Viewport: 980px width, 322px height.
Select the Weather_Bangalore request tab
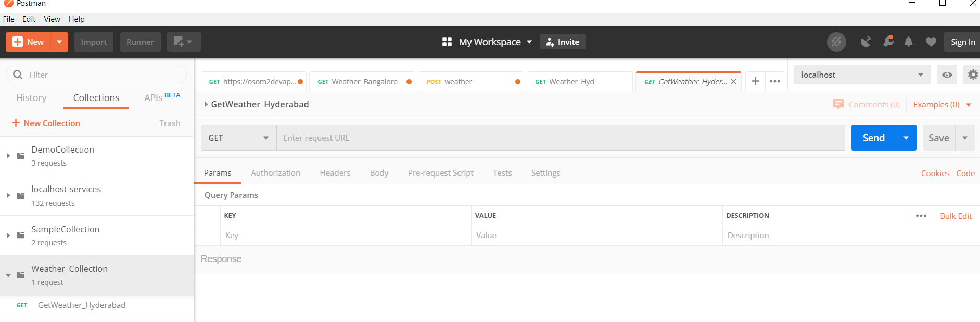(362, 82)
